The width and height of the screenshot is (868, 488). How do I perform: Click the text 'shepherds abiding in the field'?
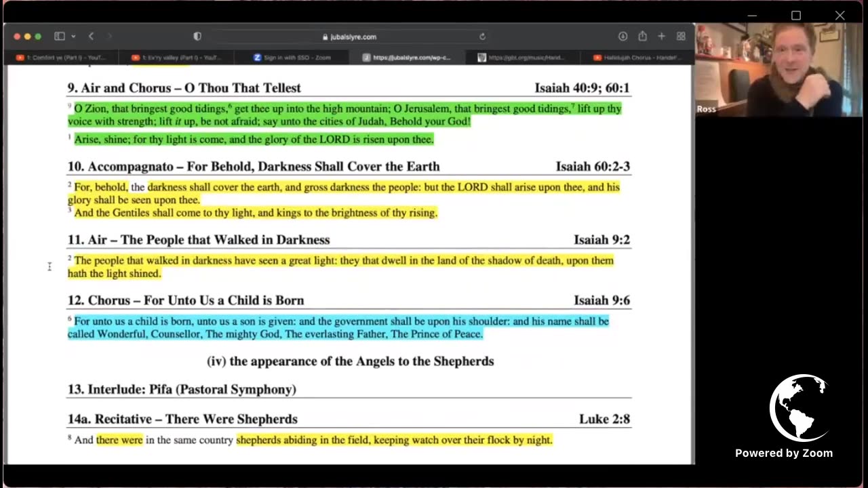click(x=302, y=441)
